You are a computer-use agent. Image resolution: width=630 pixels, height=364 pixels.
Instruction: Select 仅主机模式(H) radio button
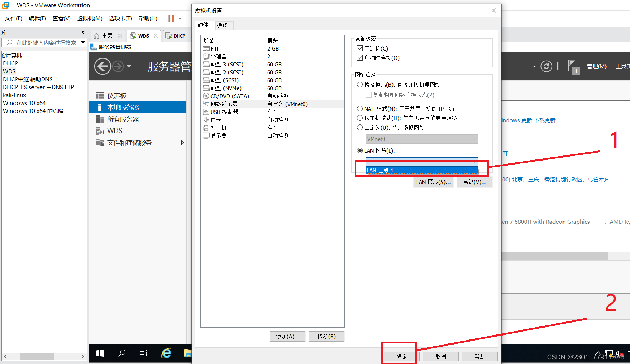coord(360,118)
